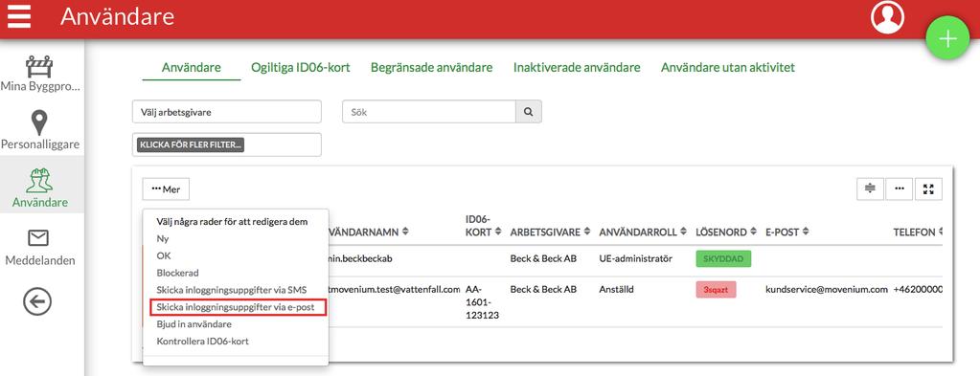Click the green plus add button

coord(947,38)
